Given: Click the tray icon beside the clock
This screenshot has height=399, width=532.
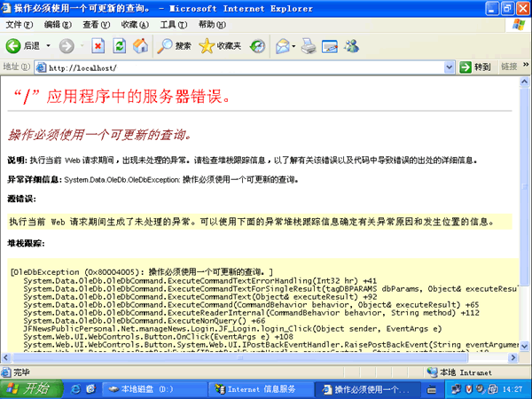Looking at the screenshot, I should pos(493,389).
